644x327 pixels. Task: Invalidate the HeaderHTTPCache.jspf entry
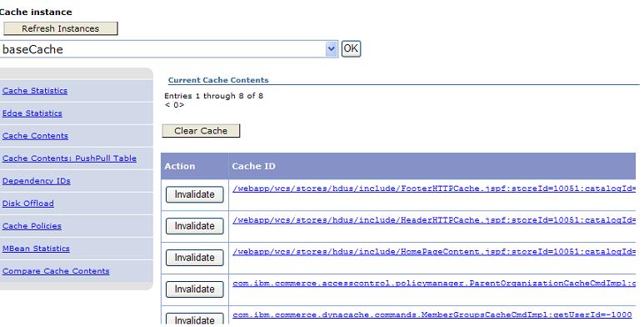tap(195, 226)
